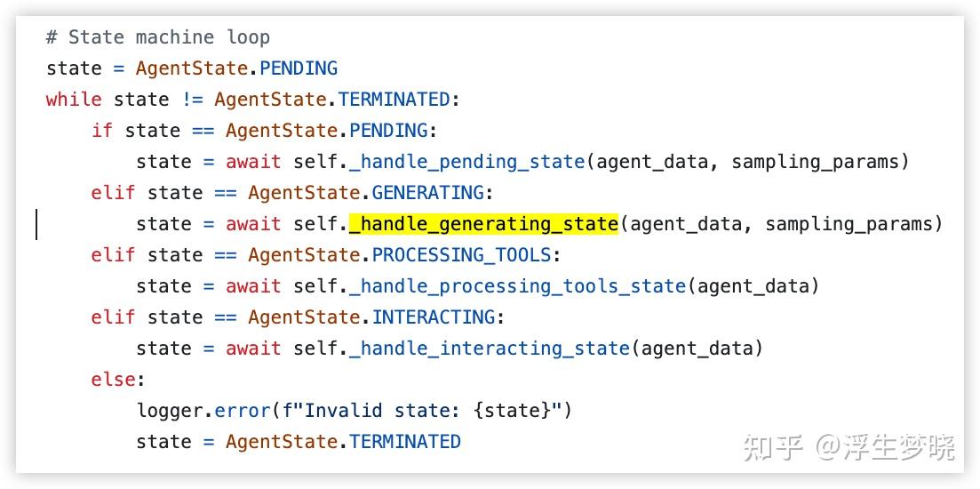This screenshot has width=980, height=489.
Task: Click the while keyword
Action: [74, 99]
